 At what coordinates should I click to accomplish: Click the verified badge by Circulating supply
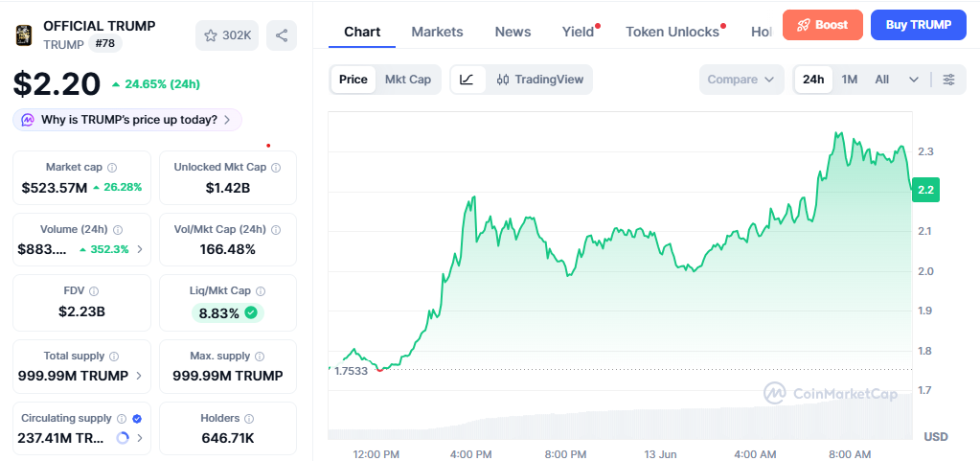137,419
